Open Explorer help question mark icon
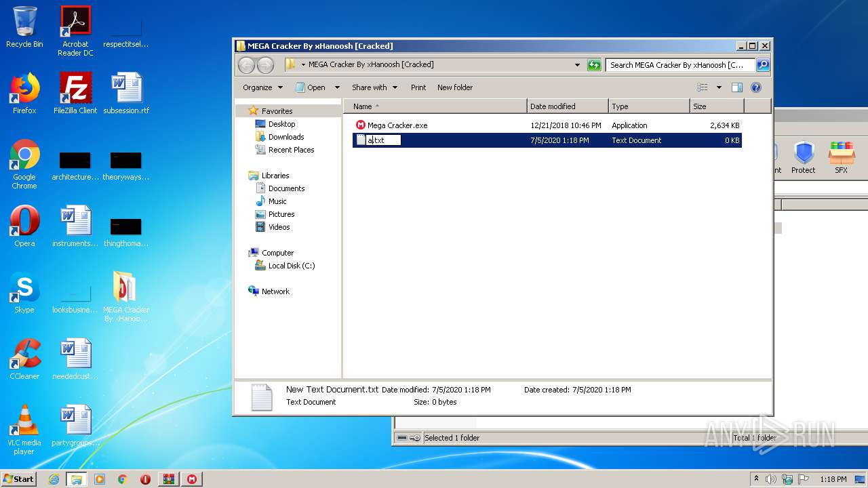Image resolution: width=868 pixels, height=488 pixels. [756, 87]
